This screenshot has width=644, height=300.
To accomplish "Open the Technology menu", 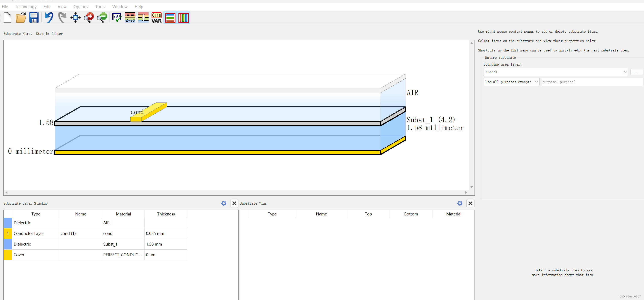I will pos(25,7).
